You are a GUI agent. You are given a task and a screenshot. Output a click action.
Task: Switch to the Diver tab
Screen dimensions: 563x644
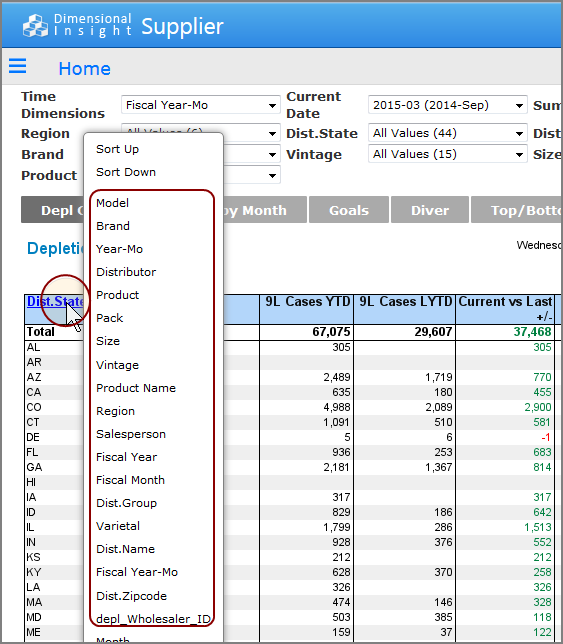point(430,210)
